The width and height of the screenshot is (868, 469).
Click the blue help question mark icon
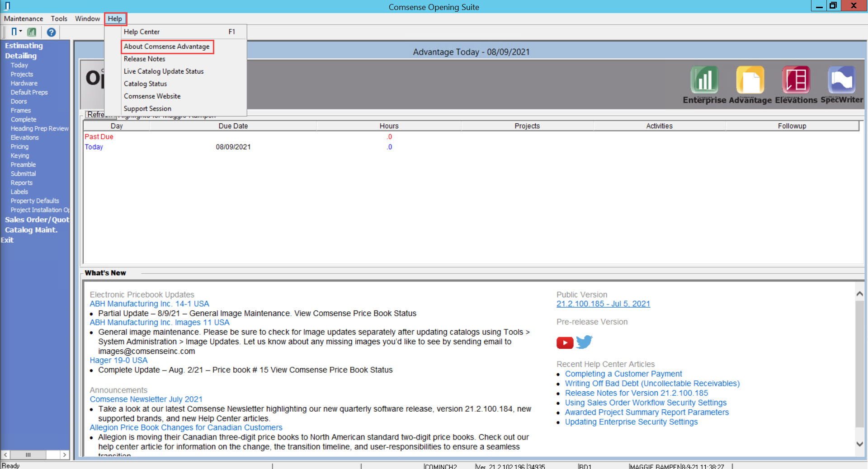51,32
